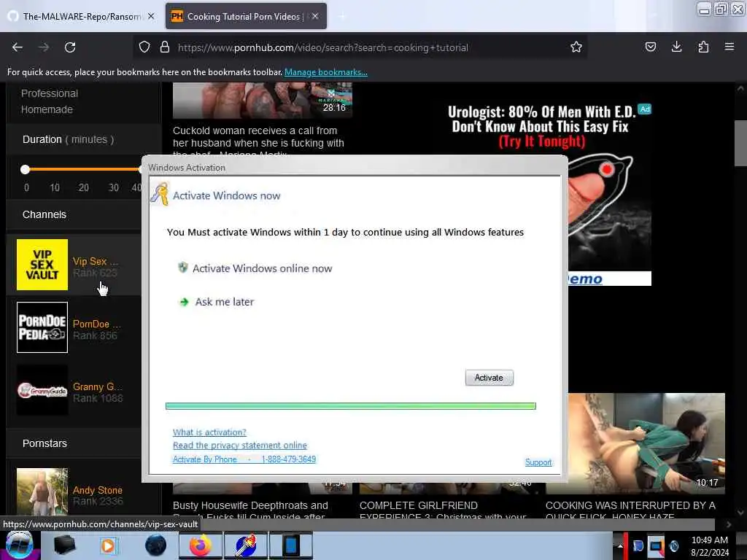Click the browser forward arrow
The height and width of the screenshot is (560, 747).
[43, 47]
